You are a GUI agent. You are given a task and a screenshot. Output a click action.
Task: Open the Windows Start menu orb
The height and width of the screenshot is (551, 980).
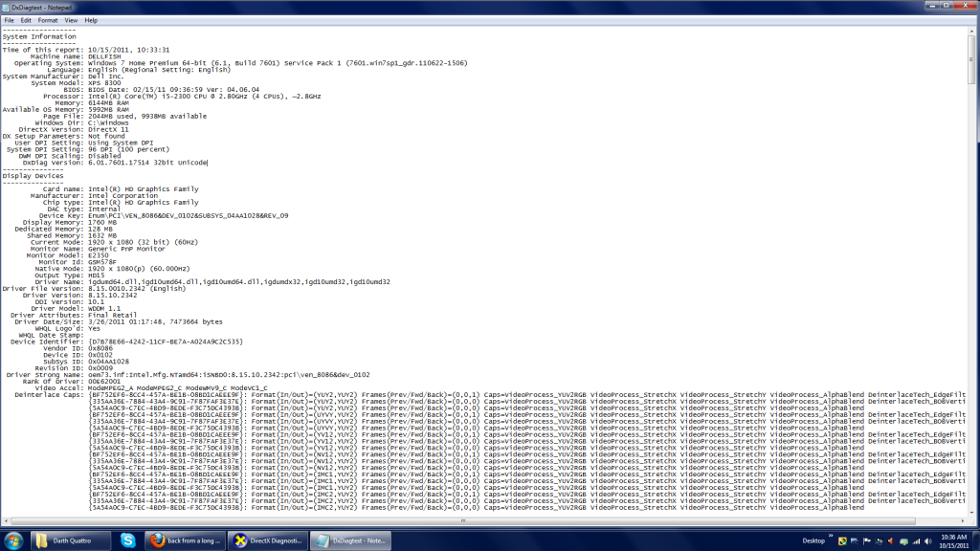13,540
